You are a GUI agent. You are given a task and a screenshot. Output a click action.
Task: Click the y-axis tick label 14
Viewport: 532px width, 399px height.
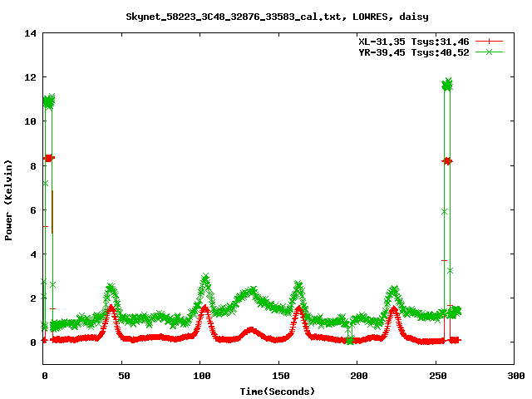coord(30,33)
